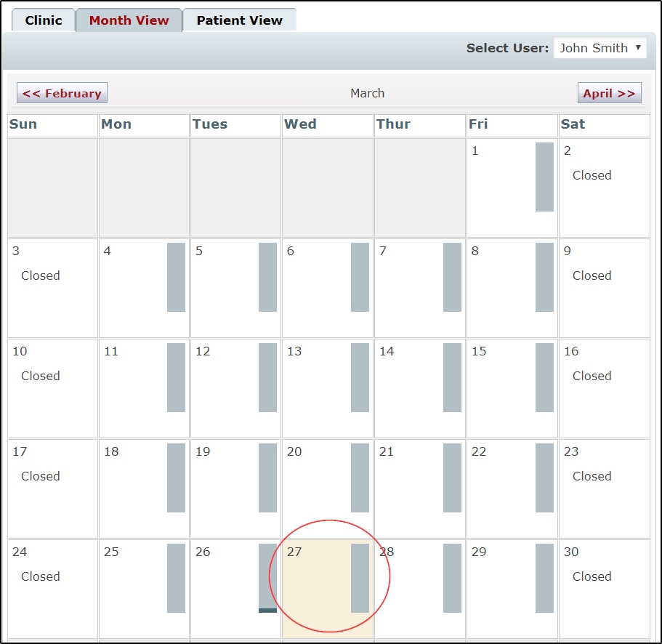
Task: Click the availability bar in the day 5 cell
Action: (x=267, y=277)
